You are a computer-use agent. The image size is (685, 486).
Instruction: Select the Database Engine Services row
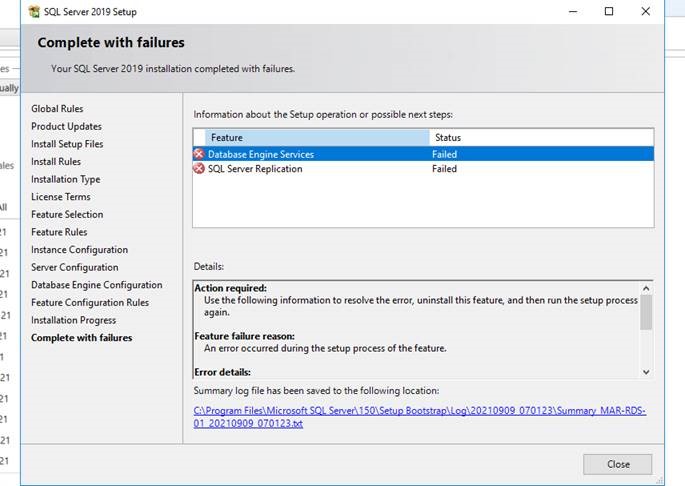tap(423, 154)
